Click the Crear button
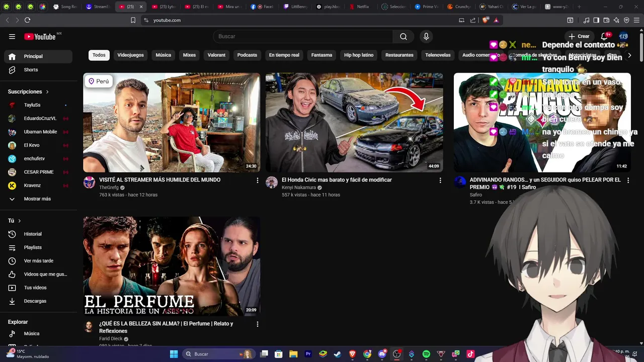This screenshot has width=644, height=362. pos(579,36)
